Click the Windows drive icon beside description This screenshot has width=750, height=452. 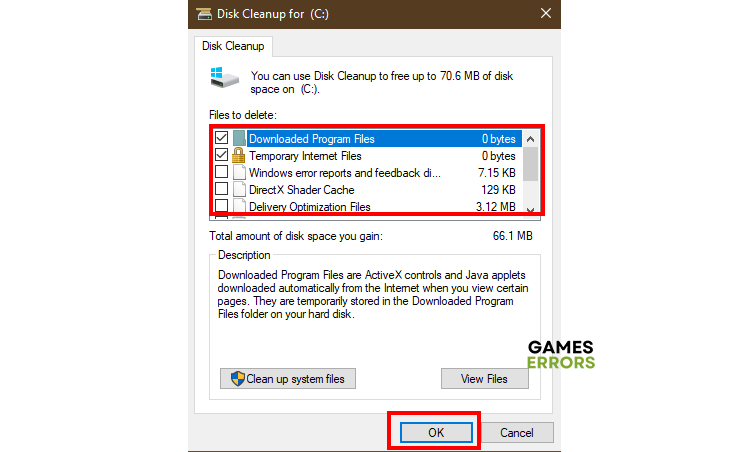tap(224, 78)
